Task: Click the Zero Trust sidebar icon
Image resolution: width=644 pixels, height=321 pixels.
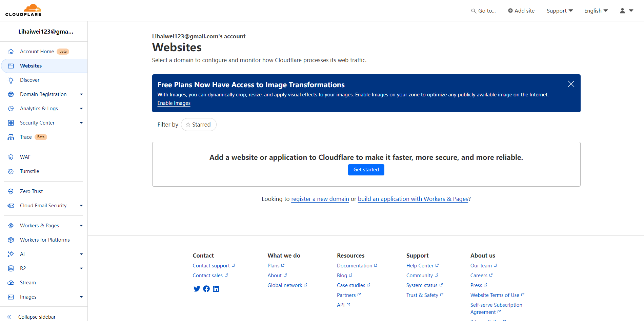Action: click(x=11, y=191)
